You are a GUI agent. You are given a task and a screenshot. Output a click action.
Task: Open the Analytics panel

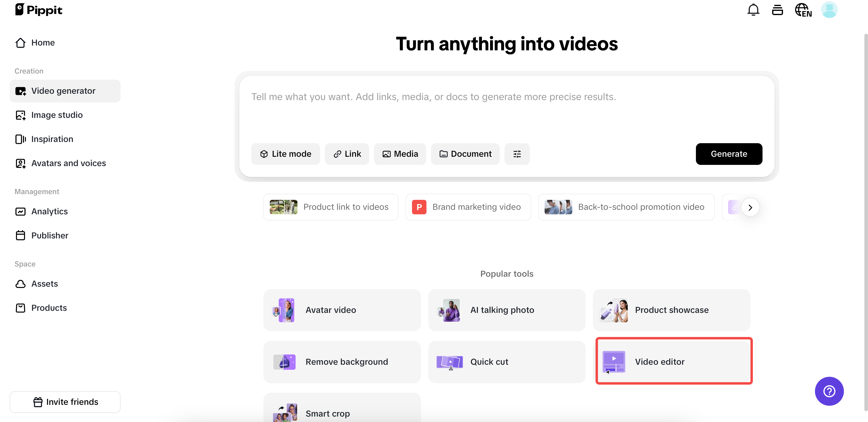tap(49, 211)
